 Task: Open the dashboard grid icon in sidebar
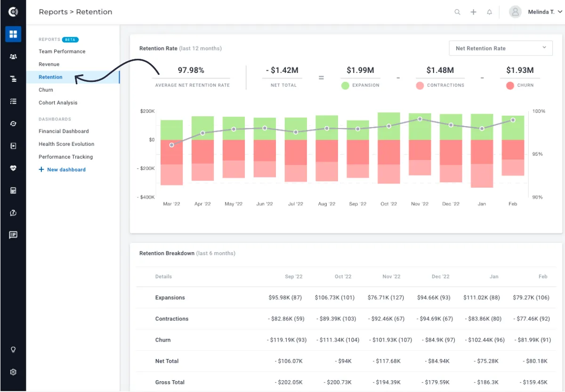pyautogui.click(x=13, y=34)
